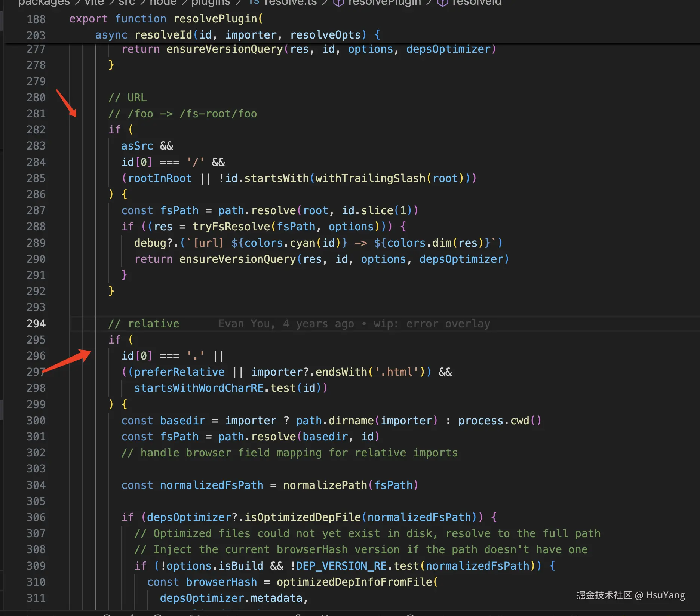Click 'normalizePath' on line 304

(325, 485)
